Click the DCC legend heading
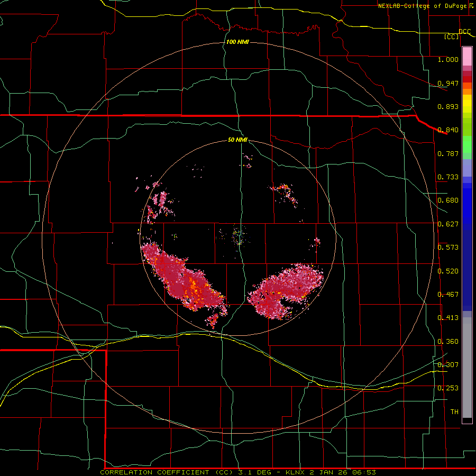Screen dimensions: 476x476 [x=464, y=32]
